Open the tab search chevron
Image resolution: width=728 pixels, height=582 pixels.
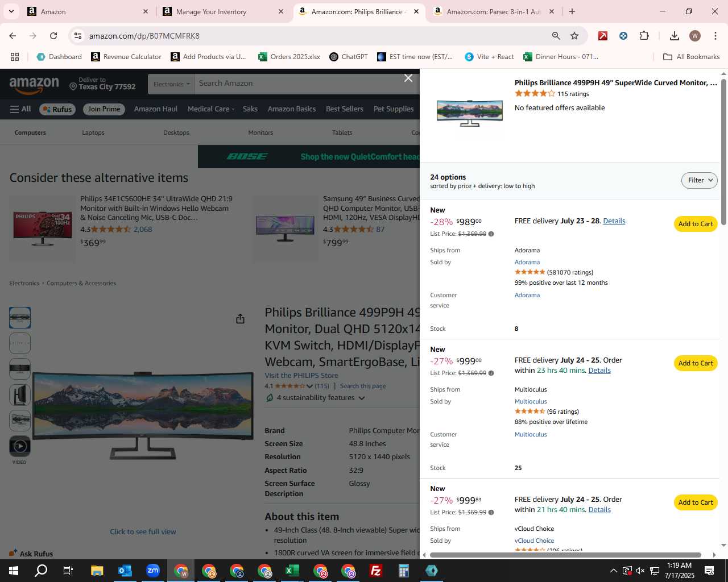coord(11,11)
